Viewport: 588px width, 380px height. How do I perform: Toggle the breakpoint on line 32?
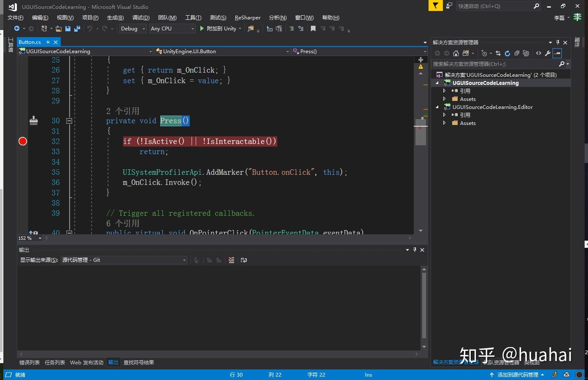(x=23, y=141)
